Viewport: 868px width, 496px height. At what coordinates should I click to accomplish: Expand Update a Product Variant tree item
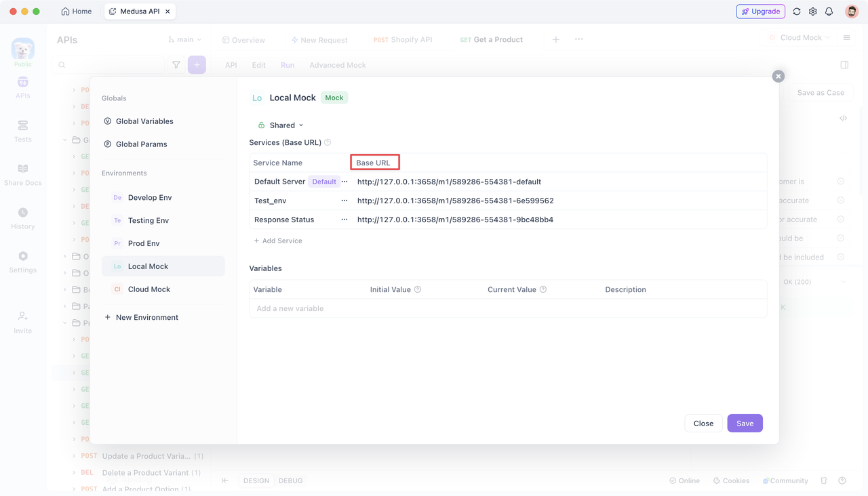tap(74, 456)
